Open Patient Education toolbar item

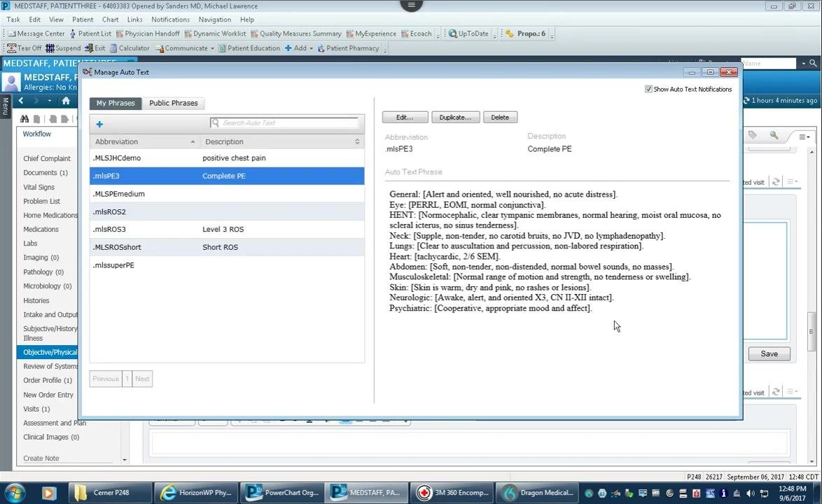[x=249, y=48]
